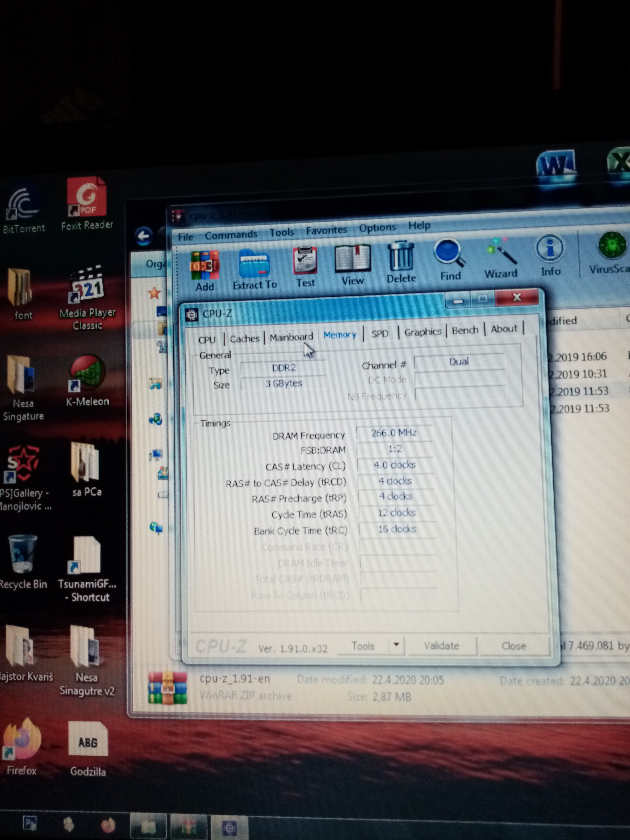Open the Bench tab in CPU-Z
Screen dimensions: 630x840
tap(465, 330)
